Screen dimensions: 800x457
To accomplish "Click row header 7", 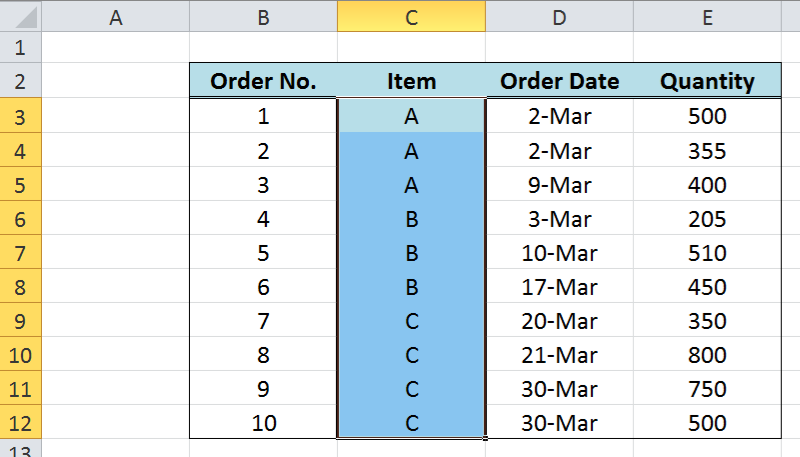I will pyautogui.click(x=20, y=252).
